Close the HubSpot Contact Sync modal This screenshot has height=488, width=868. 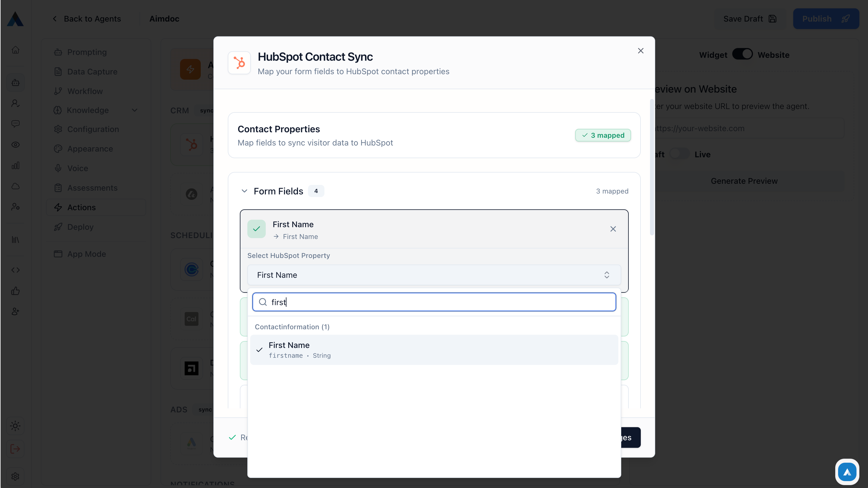641,51
